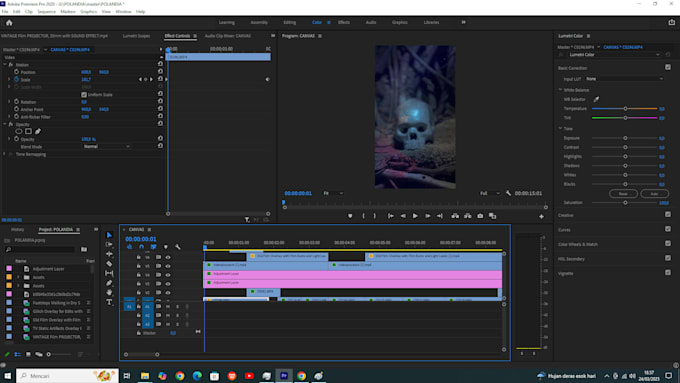Viewport: 680px width, 383px height.
Task: Click the Lift button
Action: (x=455, y=216)
